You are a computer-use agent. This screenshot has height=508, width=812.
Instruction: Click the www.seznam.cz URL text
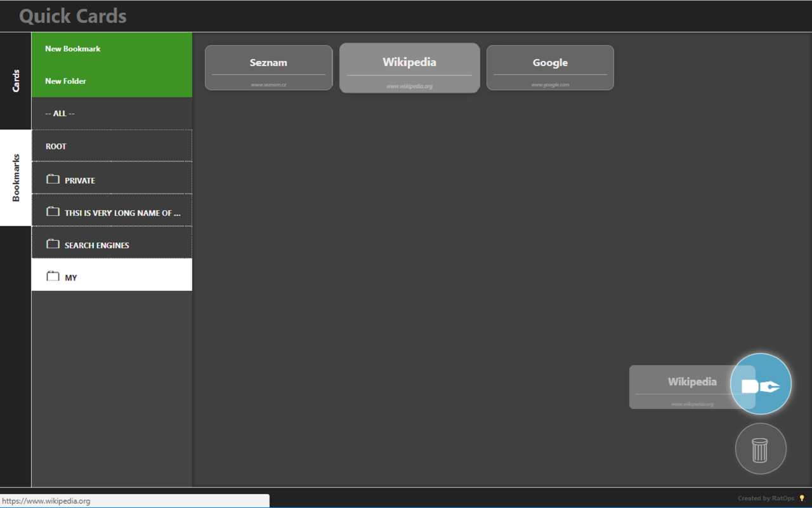tap(268, 84)
